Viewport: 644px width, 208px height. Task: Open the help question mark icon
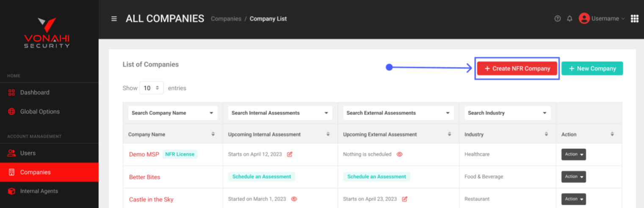pyautogui.click(x=558, y=19)
